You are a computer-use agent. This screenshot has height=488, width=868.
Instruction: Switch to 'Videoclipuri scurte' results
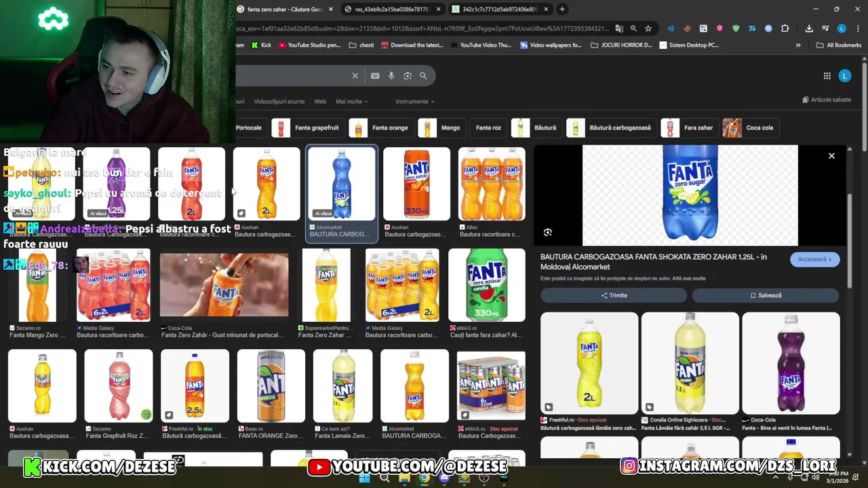pyautogui.click(x=279, y=102)
